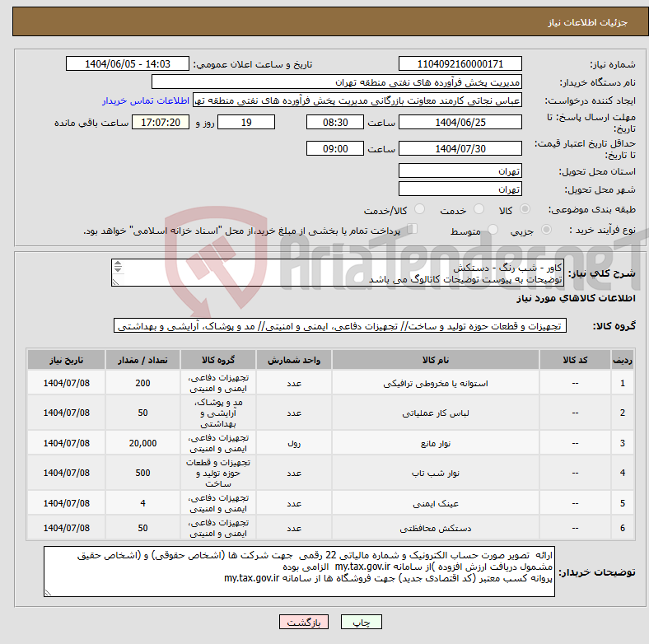Click price validity date 1404/07/30

click(460, 148)
